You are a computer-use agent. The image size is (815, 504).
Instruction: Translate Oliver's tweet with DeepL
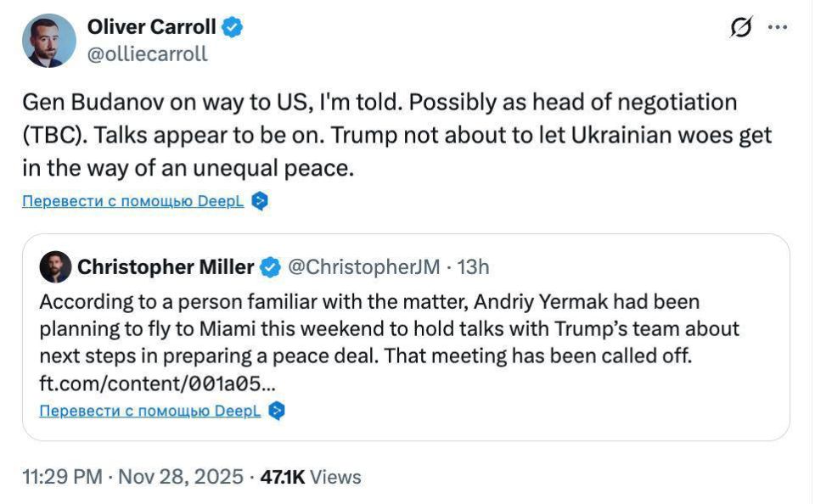[136, 201]
